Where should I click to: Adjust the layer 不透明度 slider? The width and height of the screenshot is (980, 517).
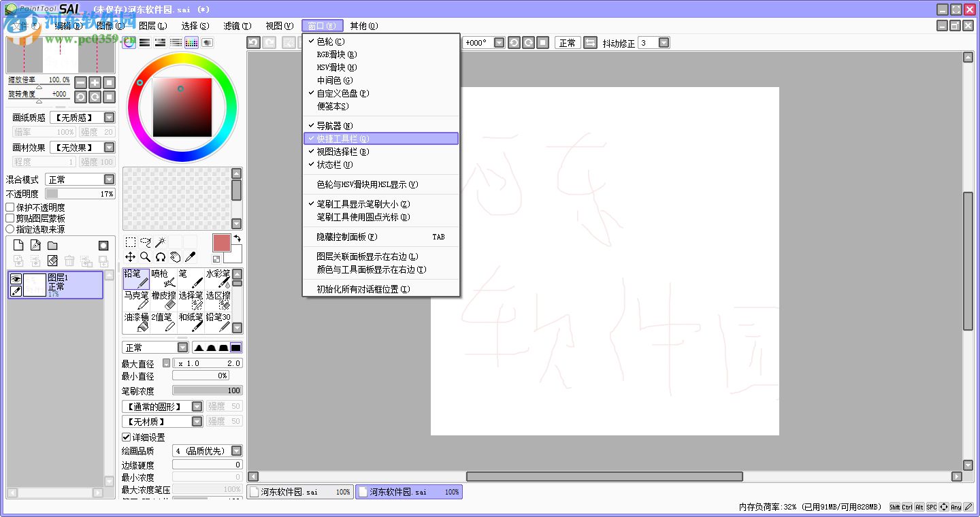pos(80,194)
